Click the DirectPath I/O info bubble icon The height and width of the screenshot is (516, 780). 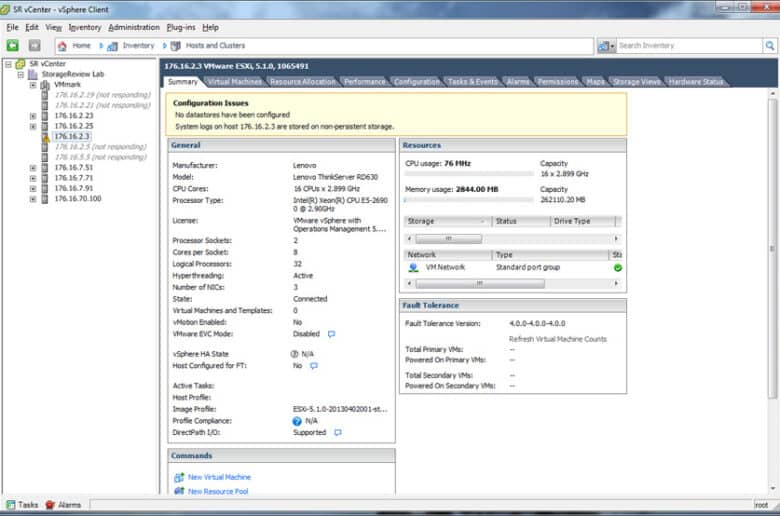338,432
